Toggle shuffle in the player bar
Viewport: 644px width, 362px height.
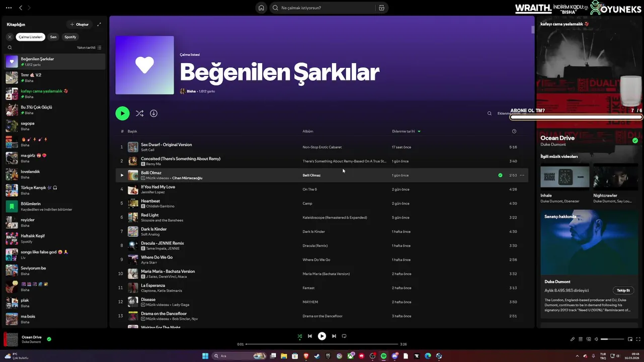coord(299,336)
